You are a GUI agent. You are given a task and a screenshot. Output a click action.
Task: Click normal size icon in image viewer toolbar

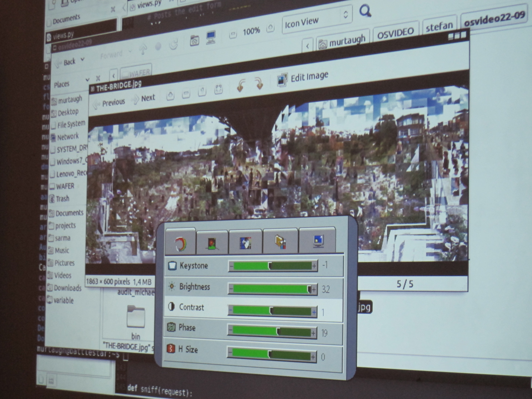pos(202,91)
